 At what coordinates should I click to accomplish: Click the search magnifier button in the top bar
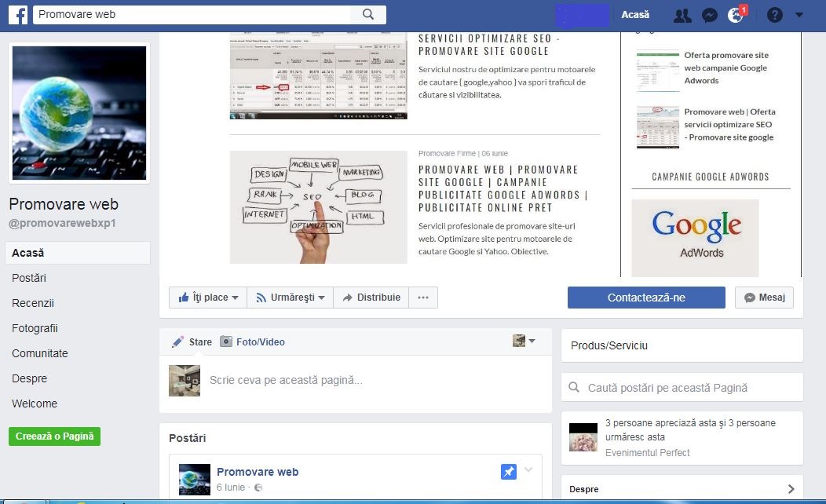[x=368, y=15]
